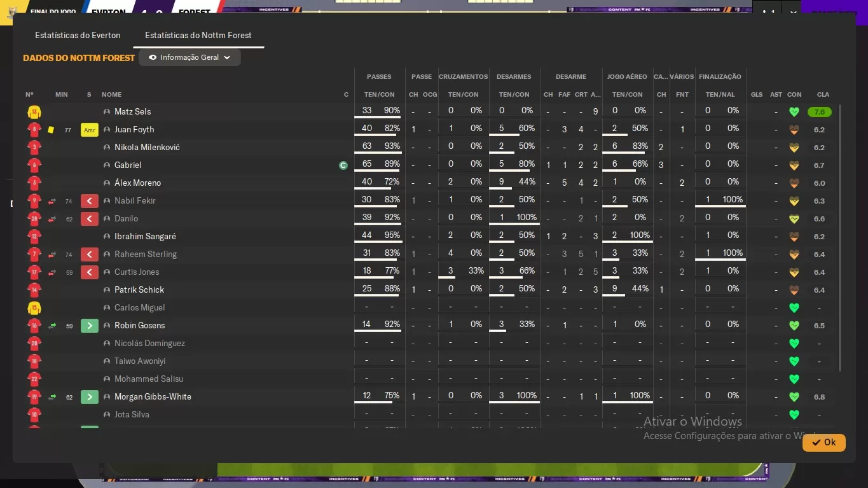Screen dimensions: 868x488
Task: Click the CRUZAMENTOS column group header
Action: pyautogui.click(x=463, y=77)
